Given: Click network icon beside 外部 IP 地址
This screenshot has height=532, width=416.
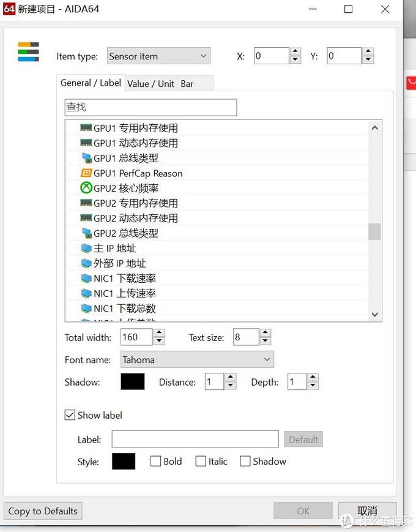Looking at the screenshot, I should tap(86, 263).
